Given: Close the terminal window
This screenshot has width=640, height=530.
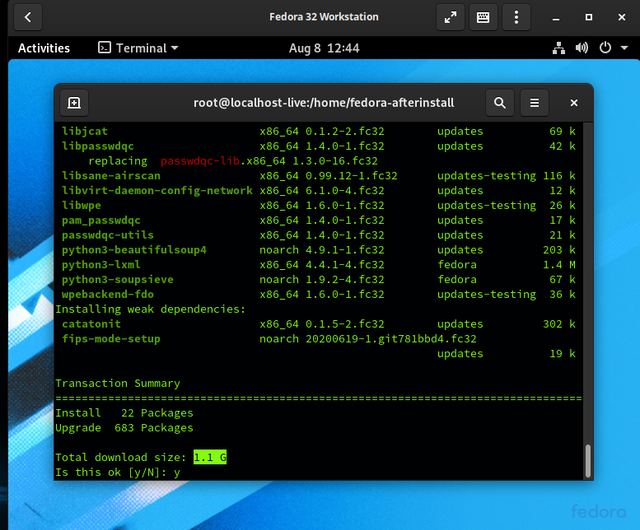Looking at the screenshot, I should coord(574,102).
